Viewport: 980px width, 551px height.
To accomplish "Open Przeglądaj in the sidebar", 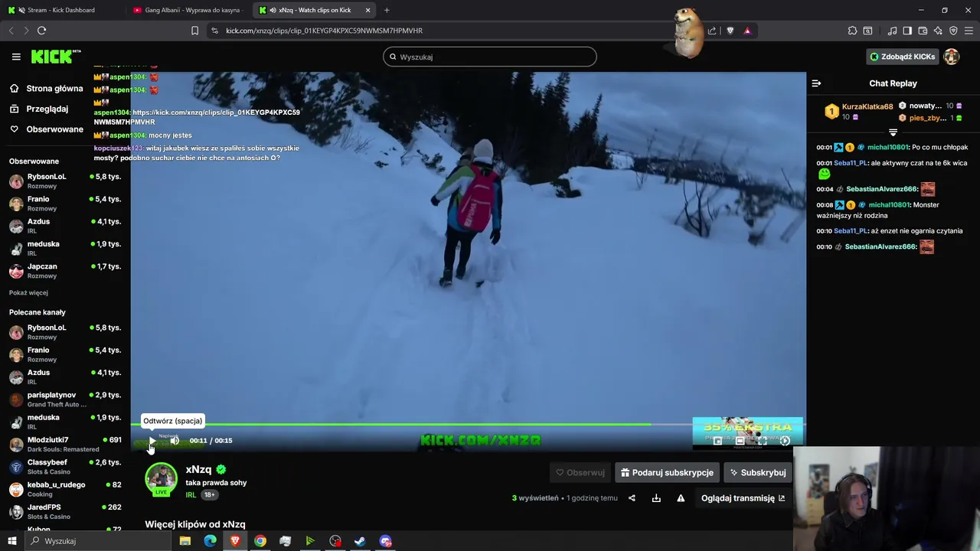I will pyautogui.click(x=39, y=109).
